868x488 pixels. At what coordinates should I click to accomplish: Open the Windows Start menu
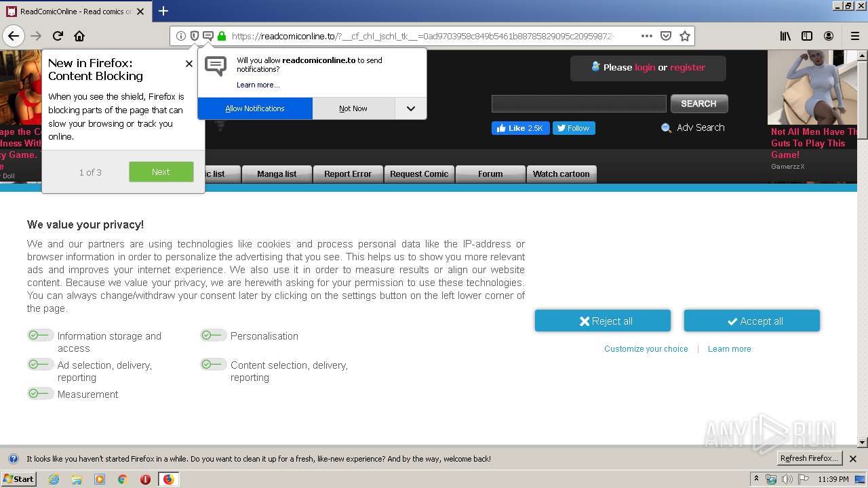19,479
